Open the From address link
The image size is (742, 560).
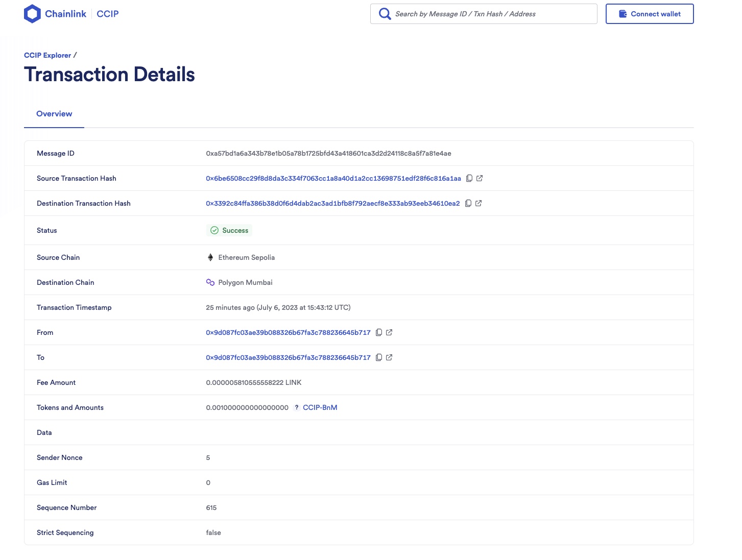point(289,332)
